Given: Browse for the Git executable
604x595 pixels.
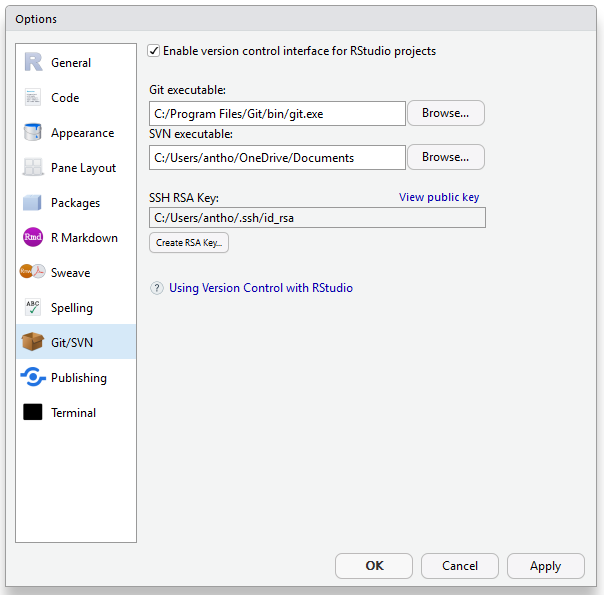Looking at the screenshot, I should coord(445,113).
